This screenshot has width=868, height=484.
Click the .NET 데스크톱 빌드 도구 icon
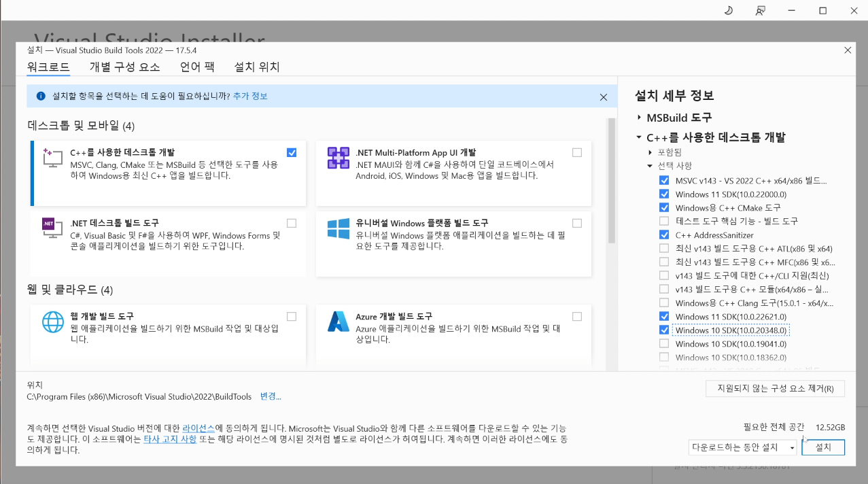tap(53, 228)
